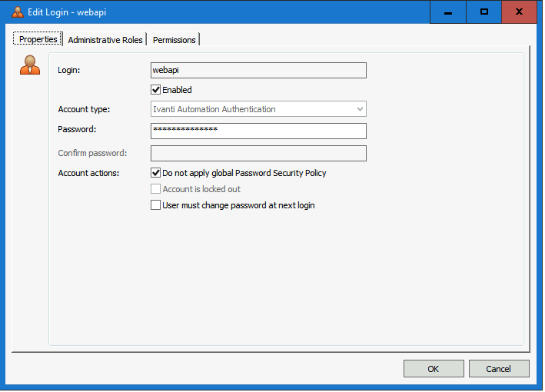Check User must change password at next login
This screenshot has width=545, height=392.
(156, 205)
